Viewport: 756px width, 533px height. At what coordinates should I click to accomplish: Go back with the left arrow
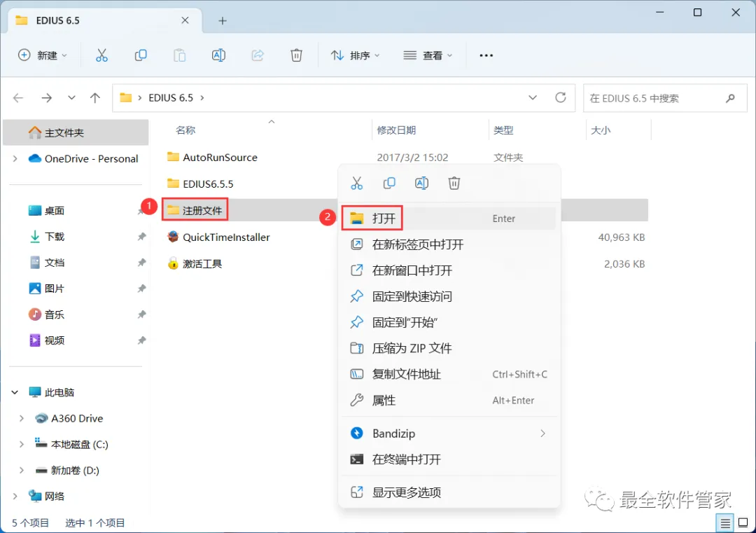coord(18,98)
